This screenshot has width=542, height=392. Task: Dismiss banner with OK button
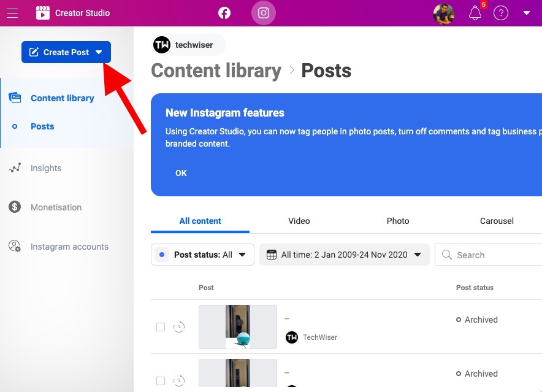point(181,173)
